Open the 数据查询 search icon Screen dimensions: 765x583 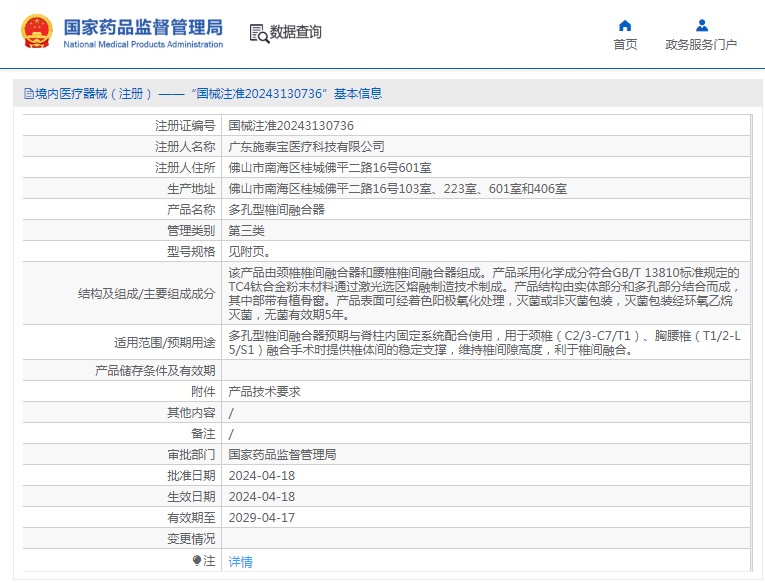pos(259,33)
